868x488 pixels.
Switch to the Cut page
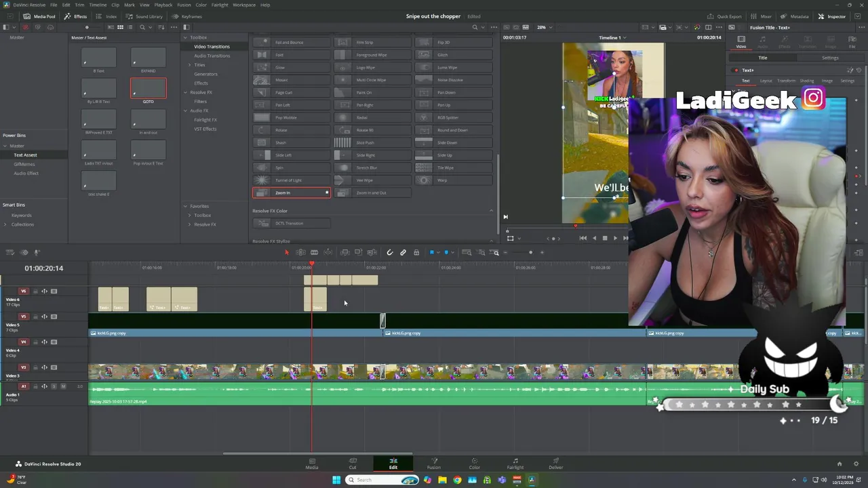click(353, 464)
